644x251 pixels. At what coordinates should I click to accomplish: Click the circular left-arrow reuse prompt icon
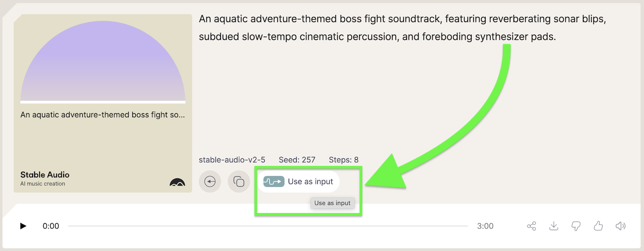pyautogui.click(x=210, y=181)
